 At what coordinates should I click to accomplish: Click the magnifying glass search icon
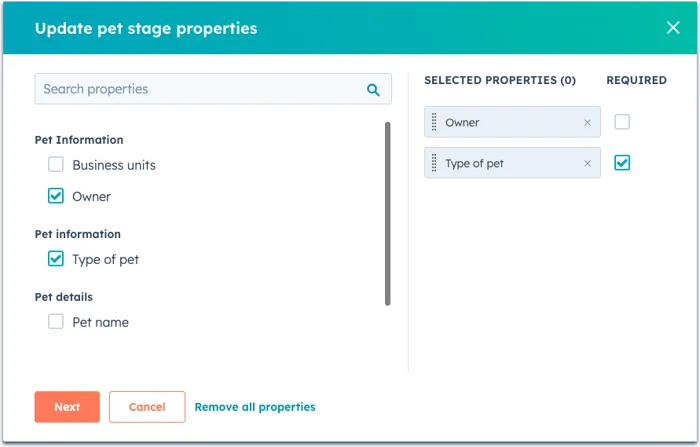point(373,90)
